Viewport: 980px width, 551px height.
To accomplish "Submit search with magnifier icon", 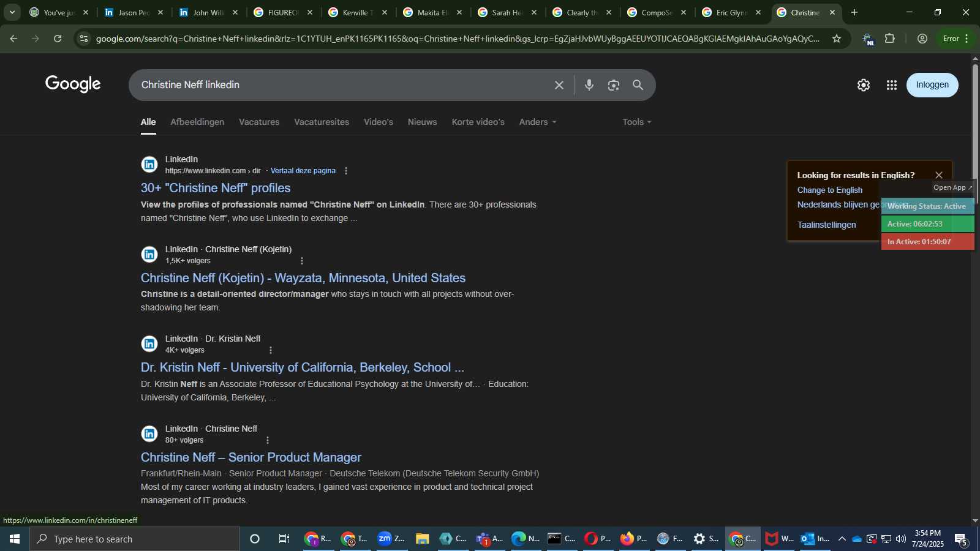I will [638, 85].
